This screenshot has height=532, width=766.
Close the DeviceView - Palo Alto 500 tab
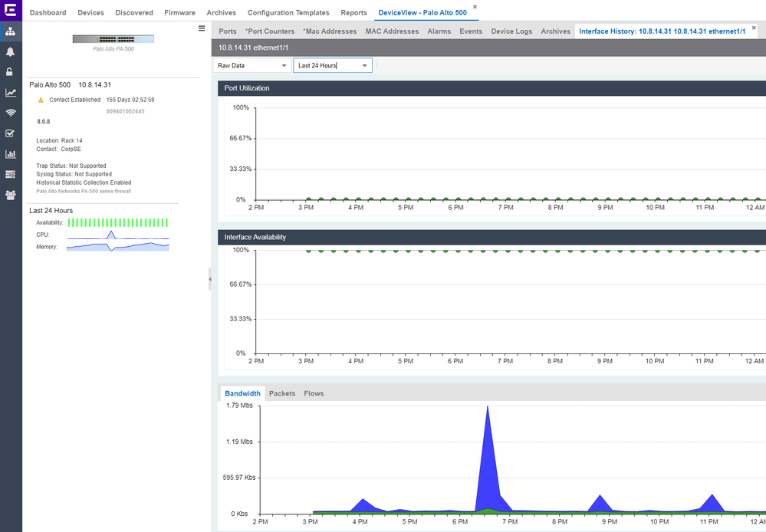coord(475,7)
